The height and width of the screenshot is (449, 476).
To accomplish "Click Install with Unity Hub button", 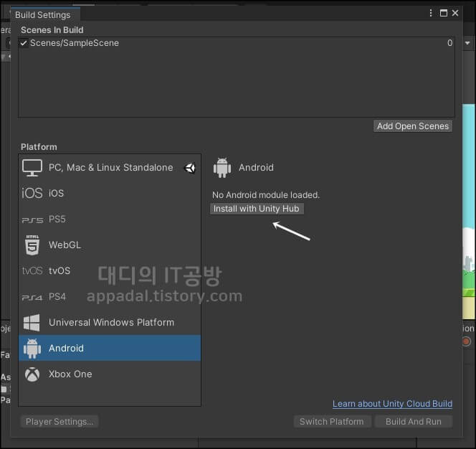I will point(257,209).
